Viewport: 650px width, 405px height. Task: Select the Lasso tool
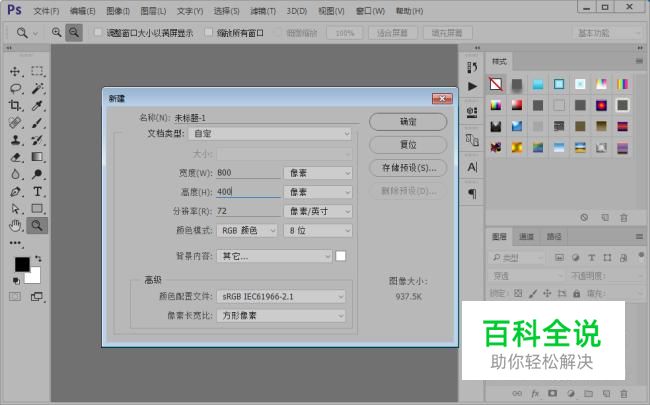15,88
